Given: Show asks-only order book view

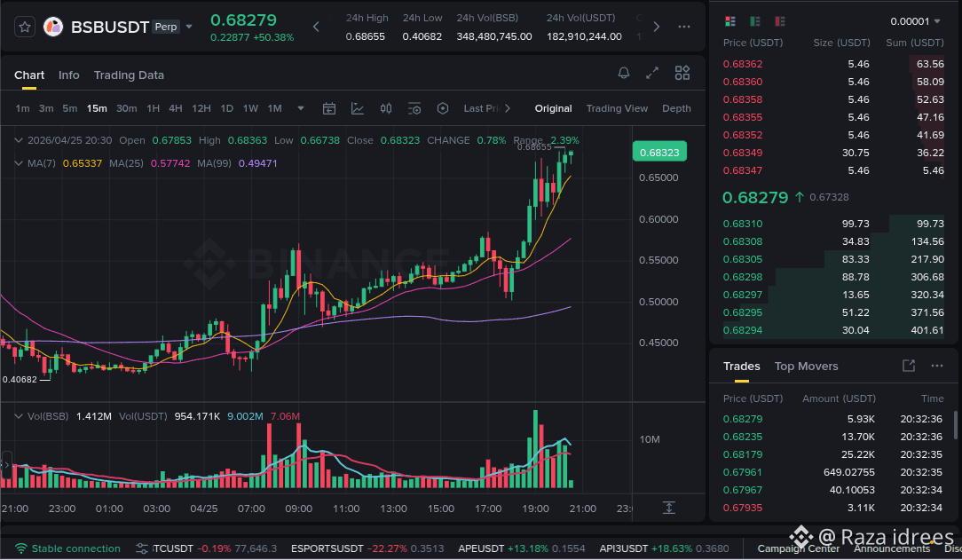Looking at the screenshot, I should [x=780, y=21].
